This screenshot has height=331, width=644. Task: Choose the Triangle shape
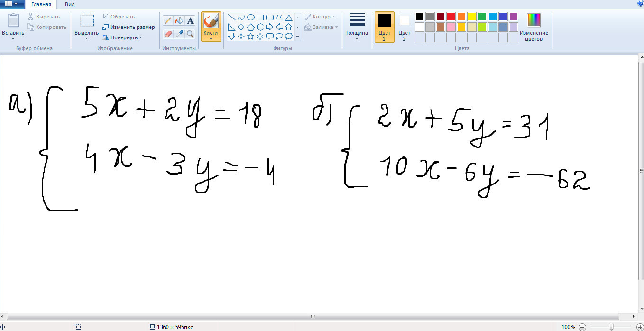pos(288,17)
